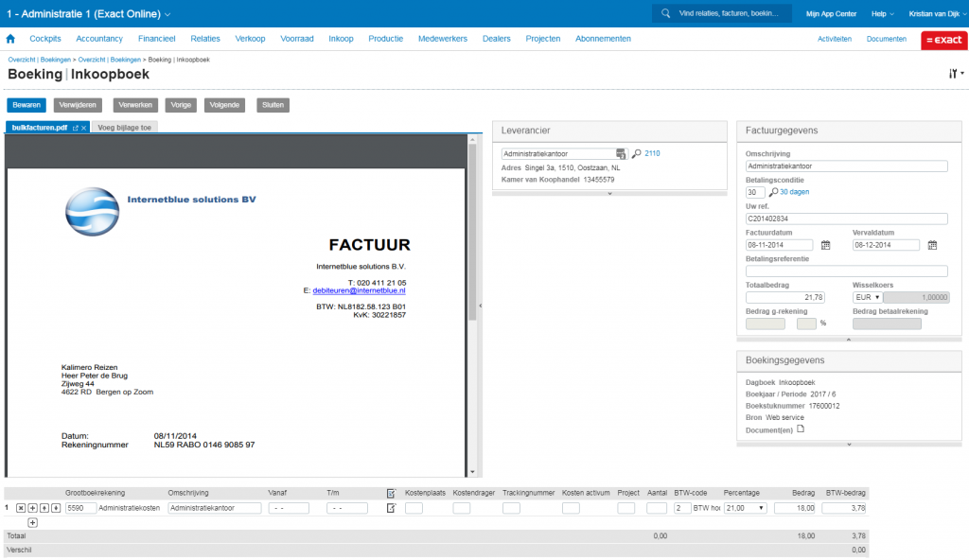Image resolution: width=969 pixels, height=560 pixels.
Task: Move line 1 up with arrow icon
Action: (44, 508)
